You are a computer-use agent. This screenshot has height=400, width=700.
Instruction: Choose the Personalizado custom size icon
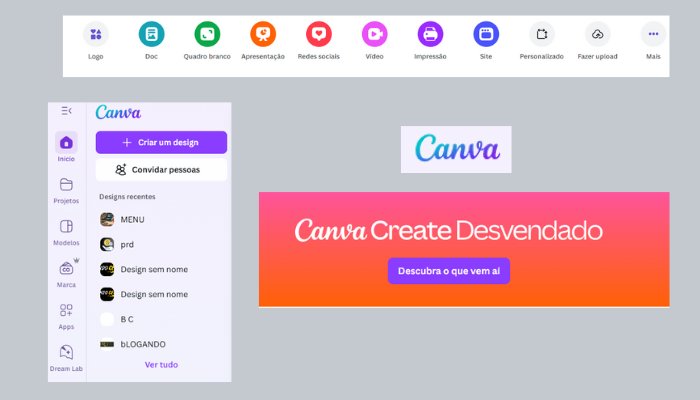[x=542, y=34]
